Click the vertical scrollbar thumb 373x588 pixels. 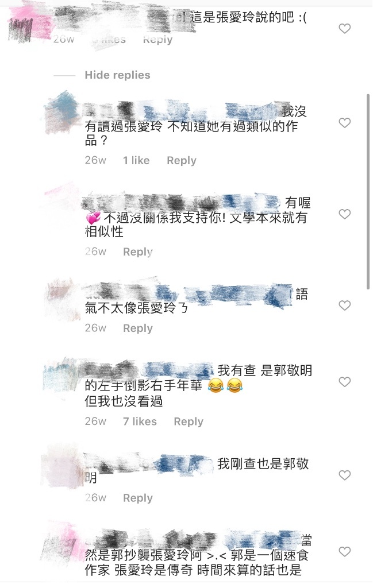[368, 191]
